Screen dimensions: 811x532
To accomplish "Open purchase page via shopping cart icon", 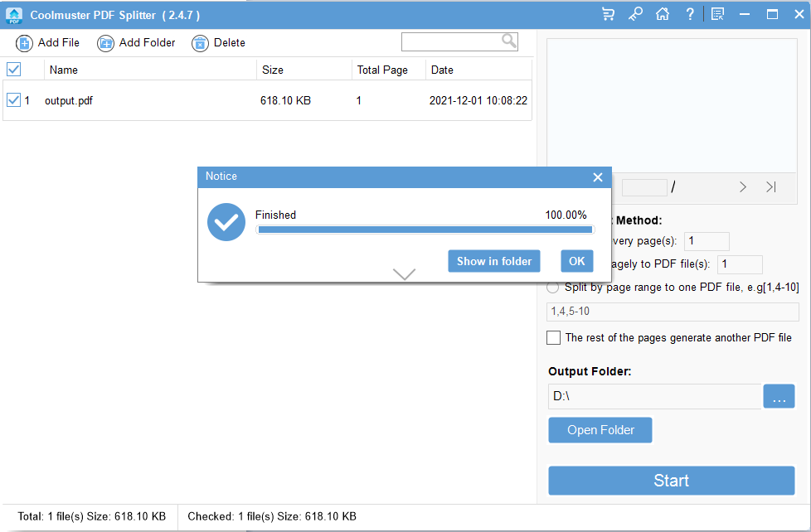I will point(608,14).
